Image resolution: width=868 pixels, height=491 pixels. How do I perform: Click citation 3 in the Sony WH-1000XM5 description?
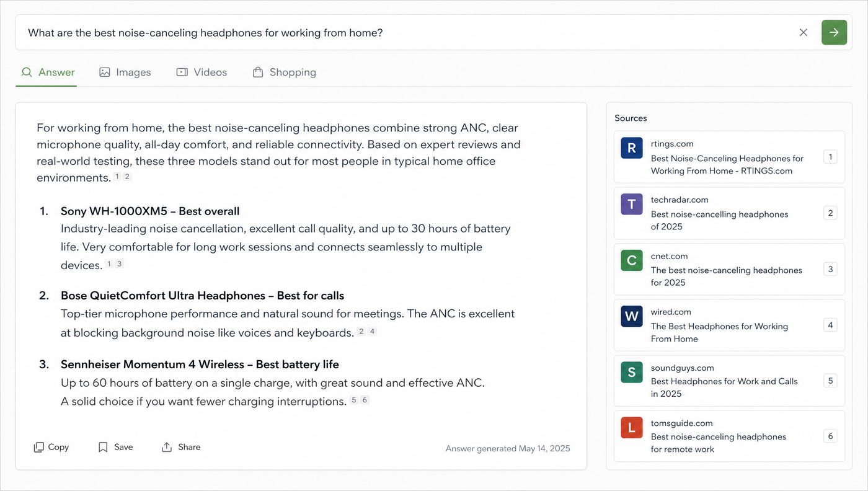(120, 264)
